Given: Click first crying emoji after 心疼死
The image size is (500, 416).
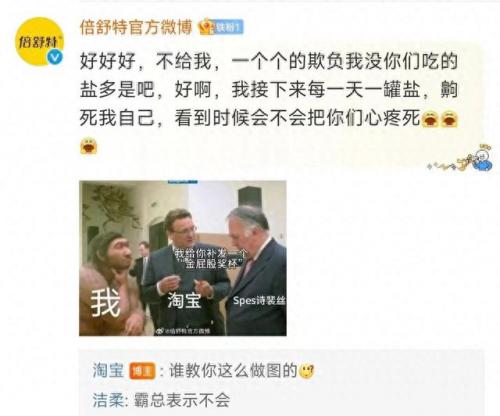Looking at the screenshot, I should point(430,119).
